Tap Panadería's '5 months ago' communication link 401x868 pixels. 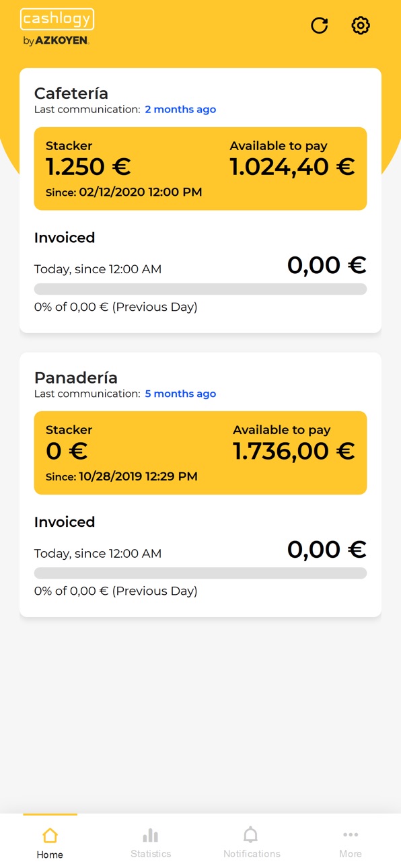(x=180, y=394)
